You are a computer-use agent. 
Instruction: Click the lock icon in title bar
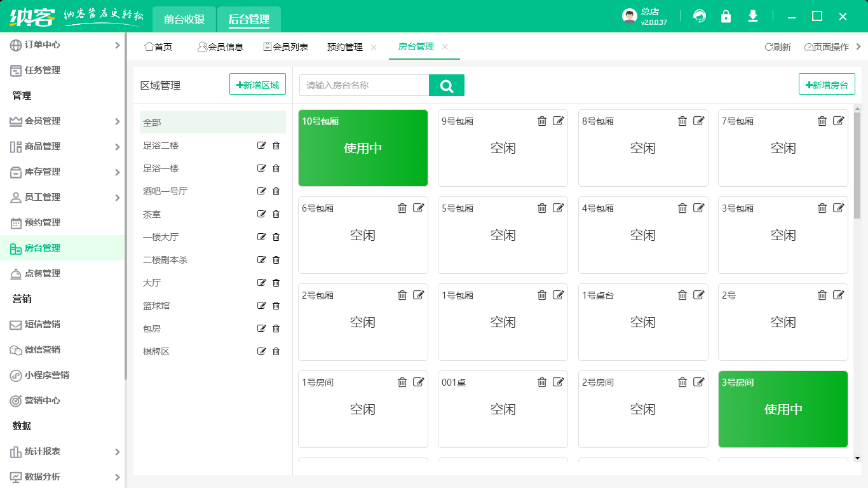pyautogui.click(x=726, y=16)
